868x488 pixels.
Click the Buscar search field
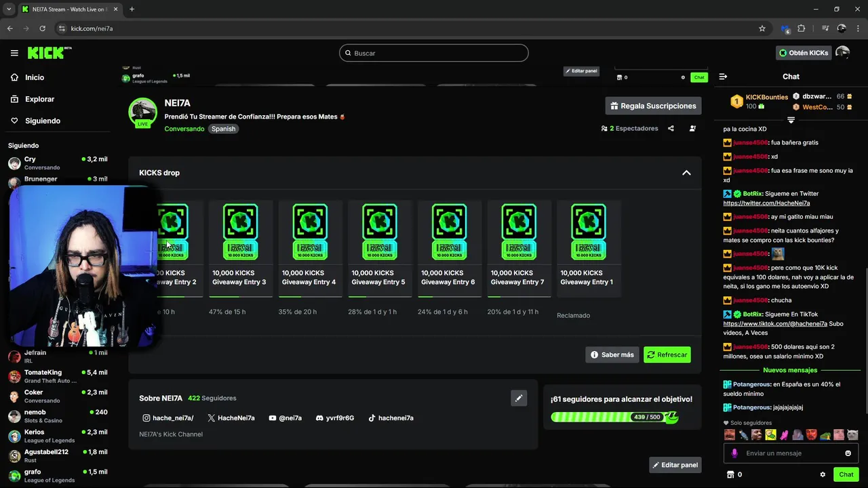434,53
